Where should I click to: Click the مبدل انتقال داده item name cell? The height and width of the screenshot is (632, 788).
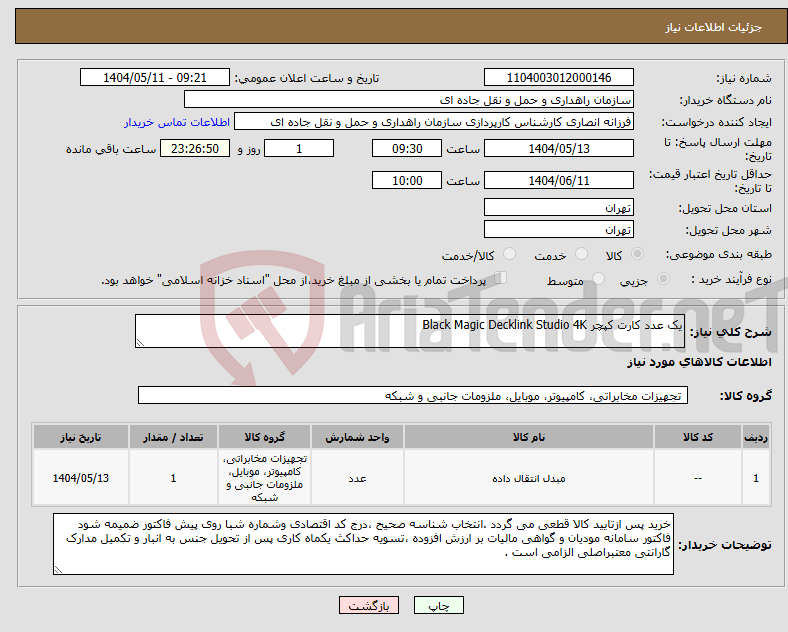pos(529,478)
